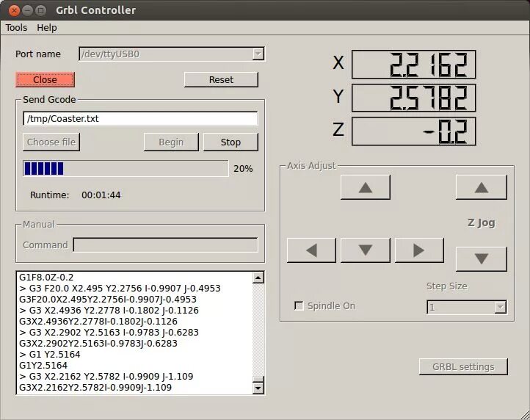Stop sending the Gcode file

click(230, 142)
